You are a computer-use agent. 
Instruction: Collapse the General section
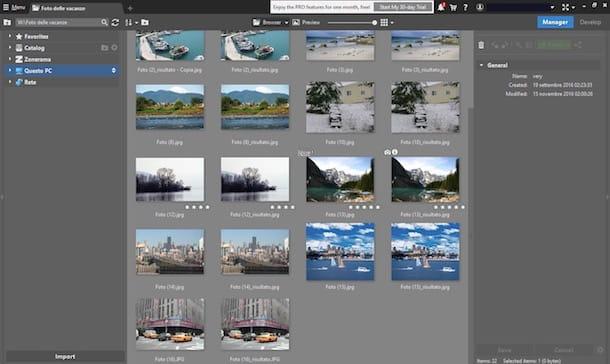[x=481, y=65]
